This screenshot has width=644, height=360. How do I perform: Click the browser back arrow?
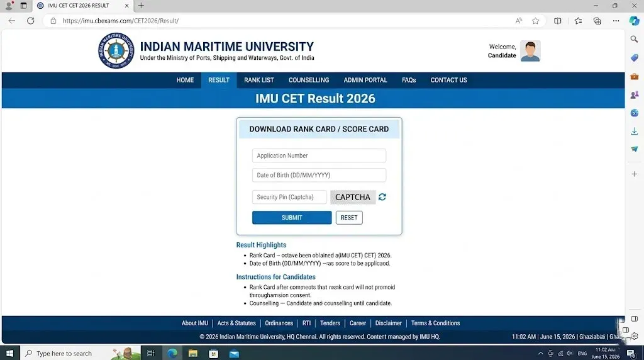click(x=11, y=21)
